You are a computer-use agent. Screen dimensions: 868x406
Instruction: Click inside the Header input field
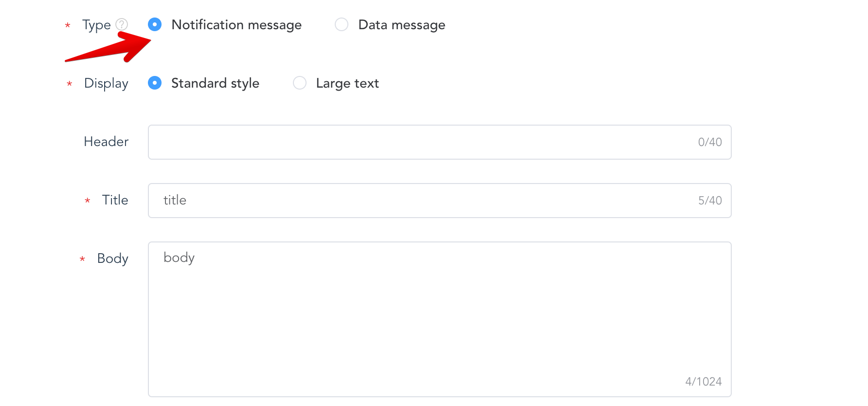389,142
